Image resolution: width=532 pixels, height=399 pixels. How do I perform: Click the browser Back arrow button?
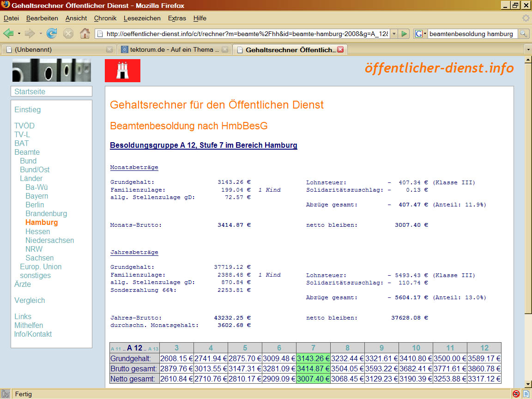8,34
